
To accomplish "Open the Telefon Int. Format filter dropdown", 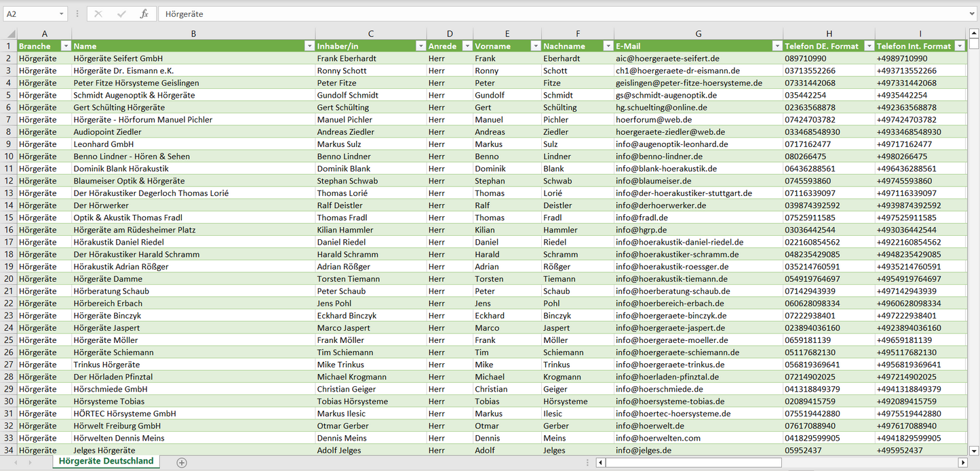I will [x=960, y=46].
